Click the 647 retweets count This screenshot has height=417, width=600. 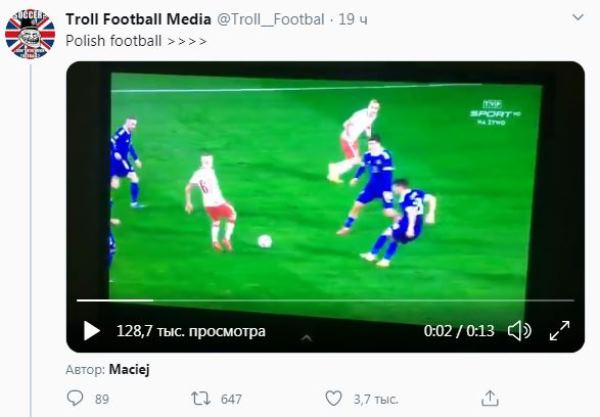[x=231, y=398]
